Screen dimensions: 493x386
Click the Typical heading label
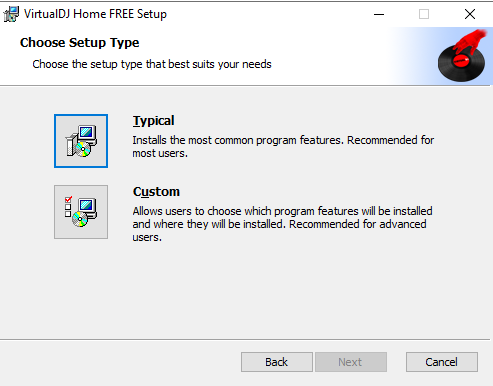coord(153,121)
